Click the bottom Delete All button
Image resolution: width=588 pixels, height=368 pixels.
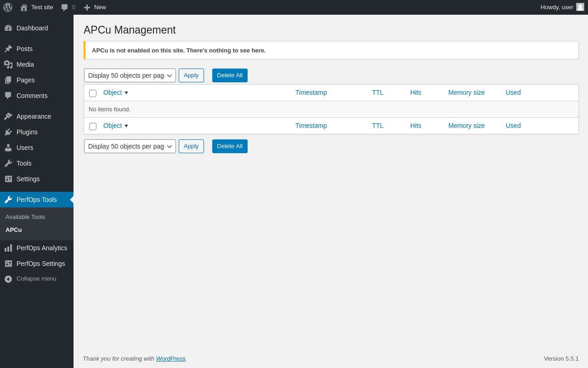(230, 146)
